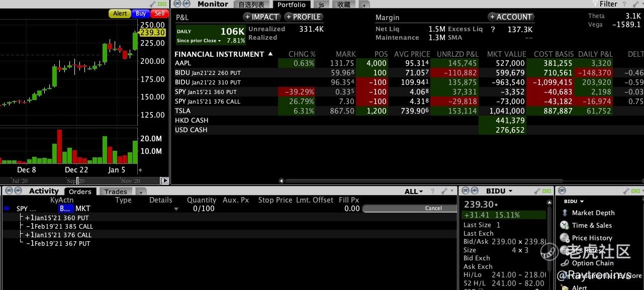This screenshot has width=644, height=290.
Task: Select the Feb19'21 385 CALL order leg
Action: tap(59, 226)
